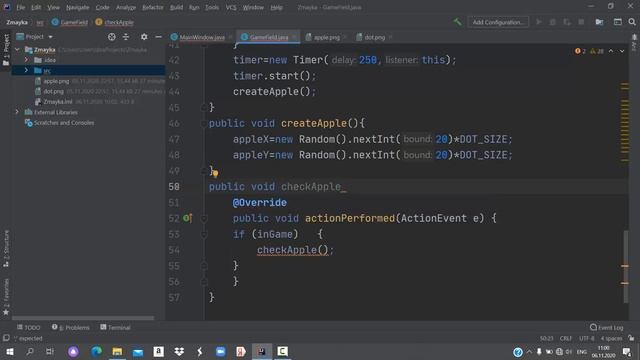
Task: Click the Collapse All icon in Project panel
Action: (126, 37)
